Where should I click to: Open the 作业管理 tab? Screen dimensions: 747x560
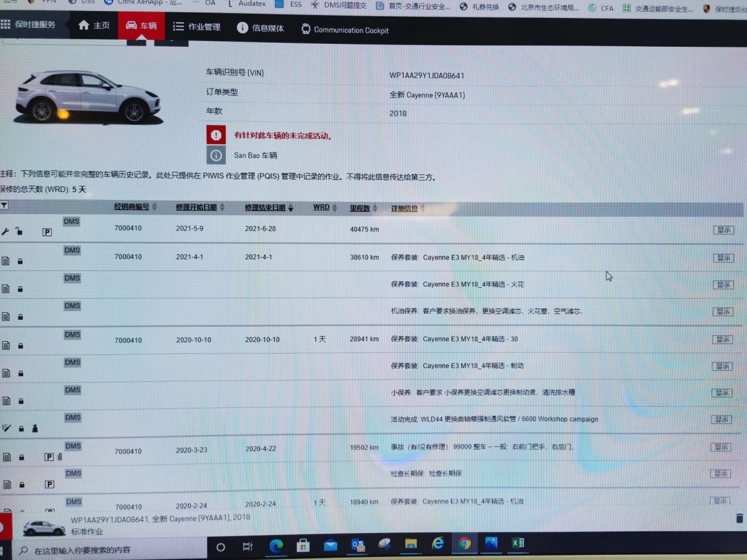pyautogui.click(x=197, y=27)
